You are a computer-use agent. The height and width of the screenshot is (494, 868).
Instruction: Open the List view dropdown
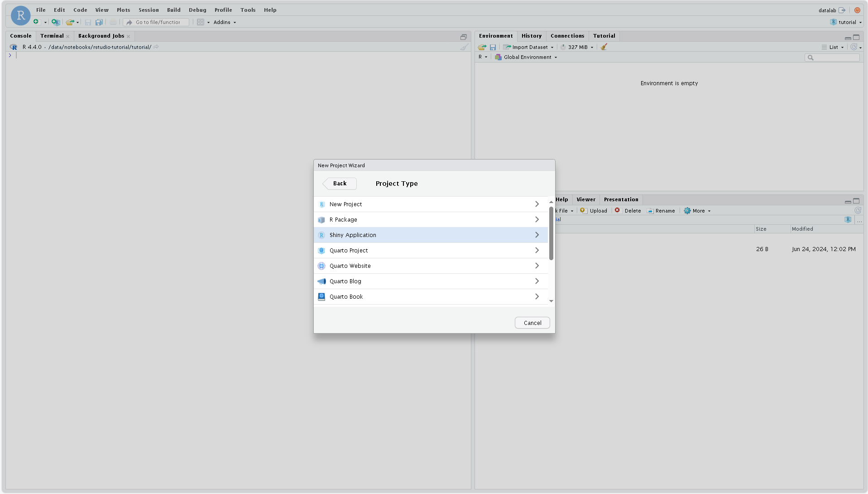coord(833,47)
